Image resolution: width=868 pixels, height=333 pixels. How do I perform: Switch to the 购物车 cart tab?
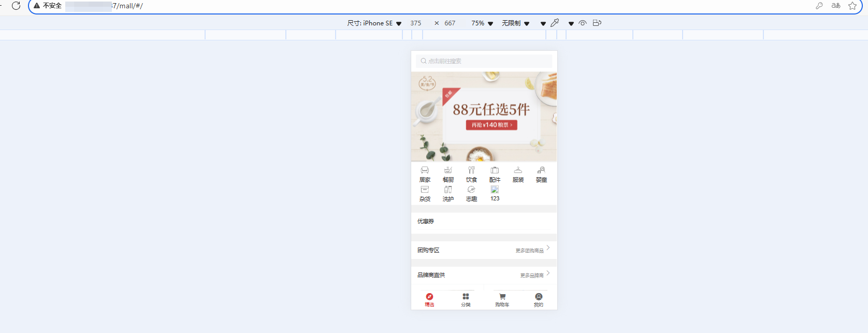point(502,300)
